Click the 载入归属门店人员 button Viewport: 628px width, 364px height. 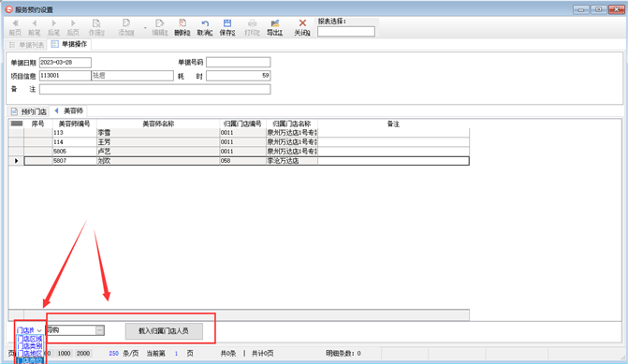164,331
